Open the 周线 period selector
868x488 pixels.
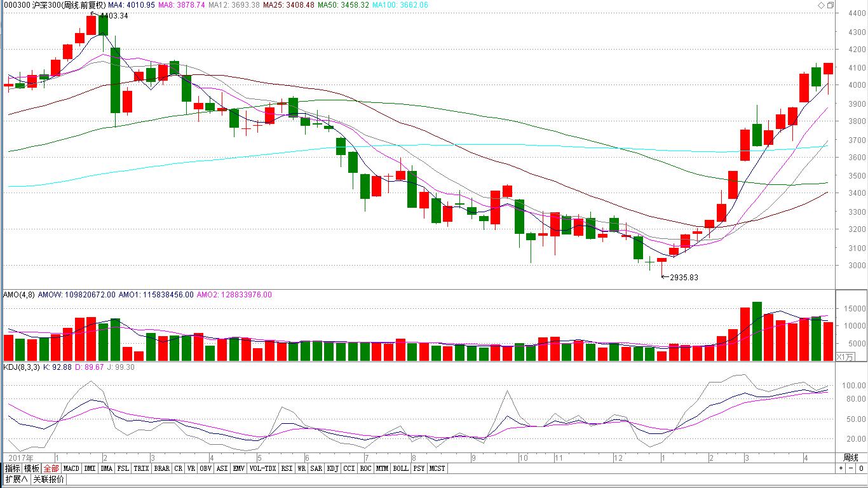(851, 457)
